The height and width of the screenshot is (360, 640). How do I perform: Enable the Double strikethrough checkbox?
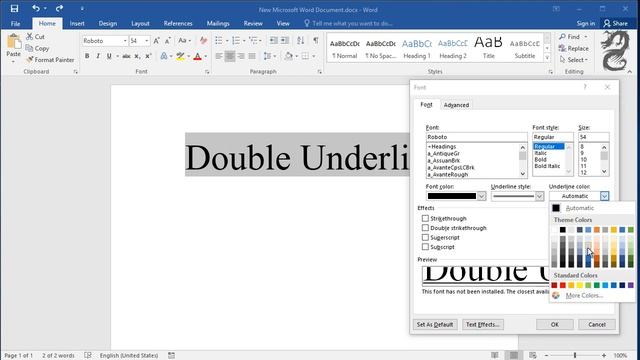[x=425, y=228]
